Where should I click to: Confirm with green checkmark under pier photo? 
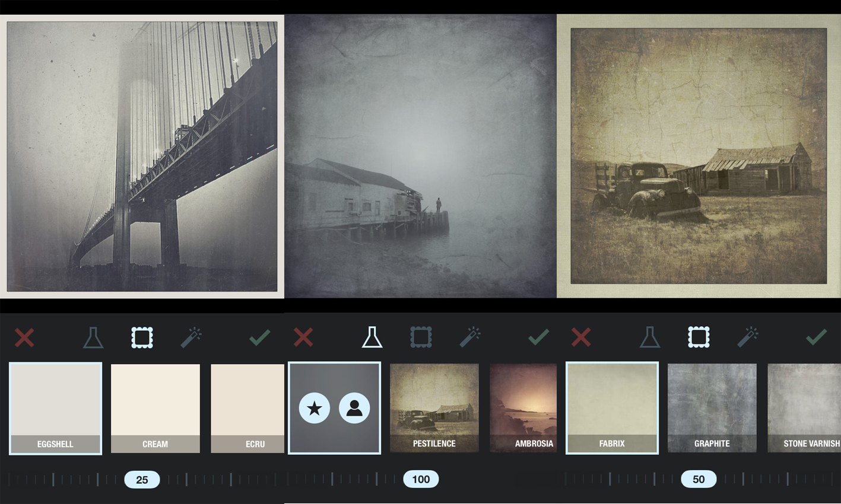tap(538, 337)
